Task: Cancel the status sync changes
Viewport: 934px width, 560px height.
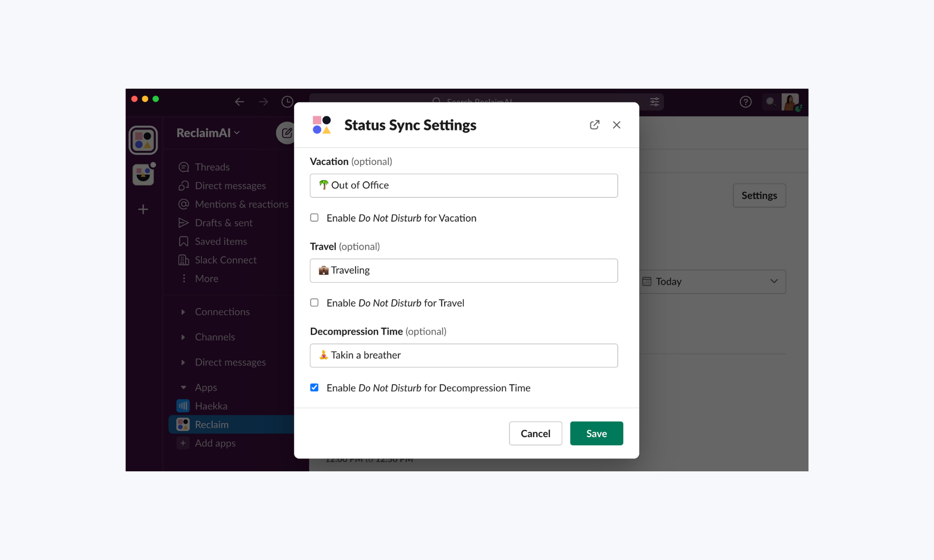Action: point(535,433)
